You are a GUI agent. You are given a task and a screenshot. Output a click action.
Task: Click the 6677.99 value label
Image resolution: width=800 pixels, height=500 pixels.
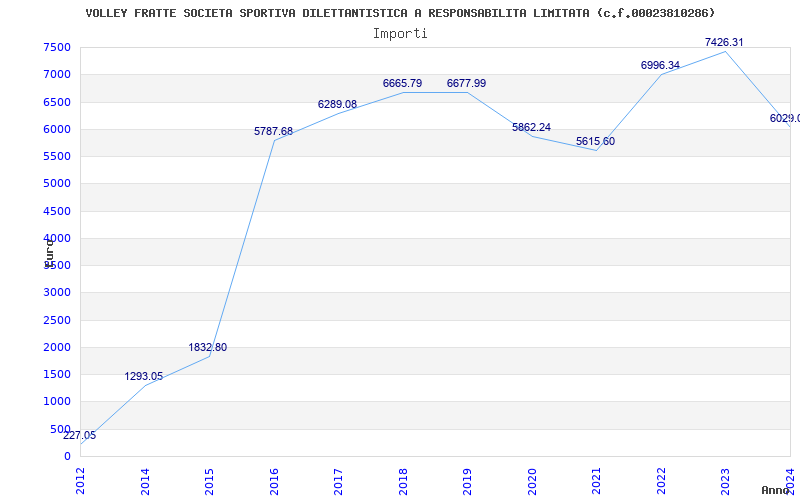click(x=466, y=83)
